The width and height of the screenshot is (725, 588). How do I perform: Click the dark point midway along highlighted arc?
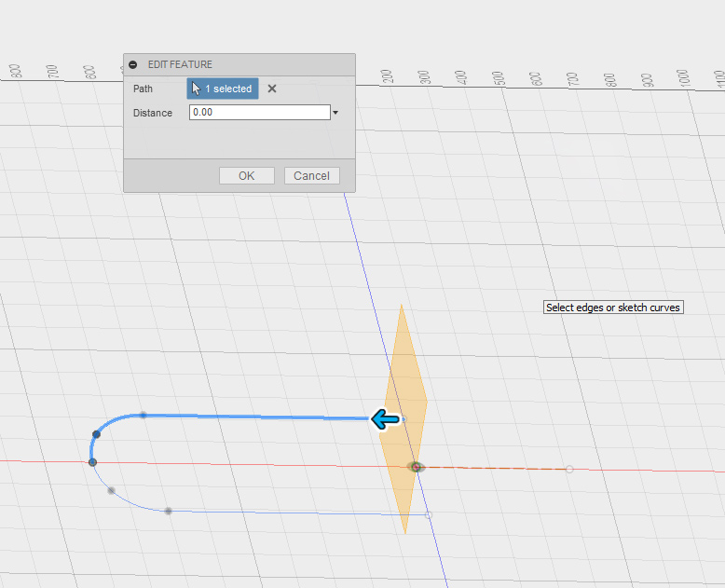96,434
